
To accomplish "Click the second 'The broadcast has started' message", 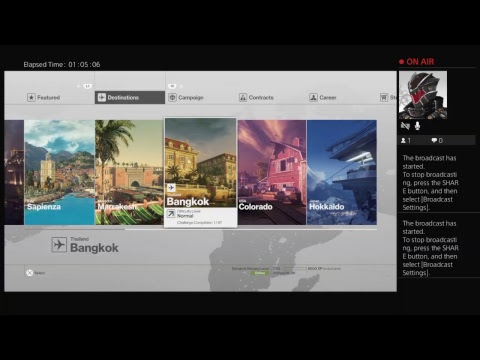I will point(430,248).
